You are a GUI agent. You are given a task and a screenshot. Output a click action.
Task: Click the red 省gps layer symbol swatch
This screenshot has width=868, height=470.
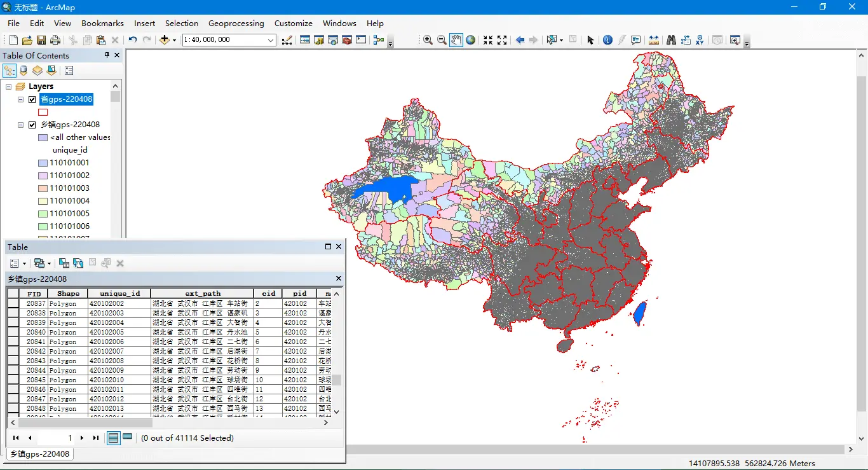click(x=43, y=112)
